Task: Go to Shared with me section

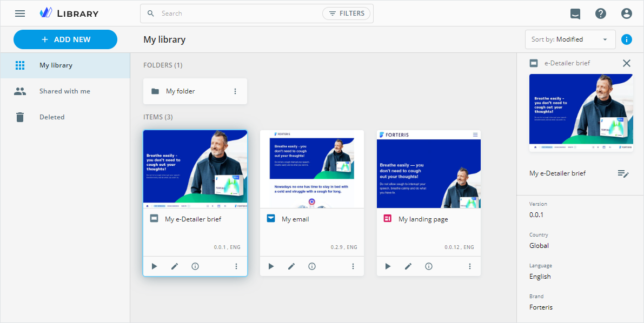Action: (65, 91)
